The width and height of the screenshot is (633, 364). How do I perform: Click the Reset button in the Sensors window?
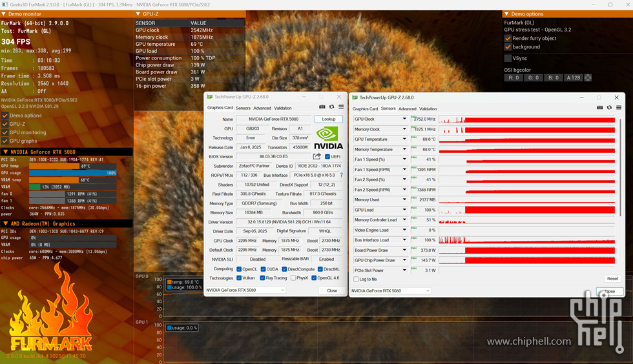pyautogui.click(x=612, y=279)
